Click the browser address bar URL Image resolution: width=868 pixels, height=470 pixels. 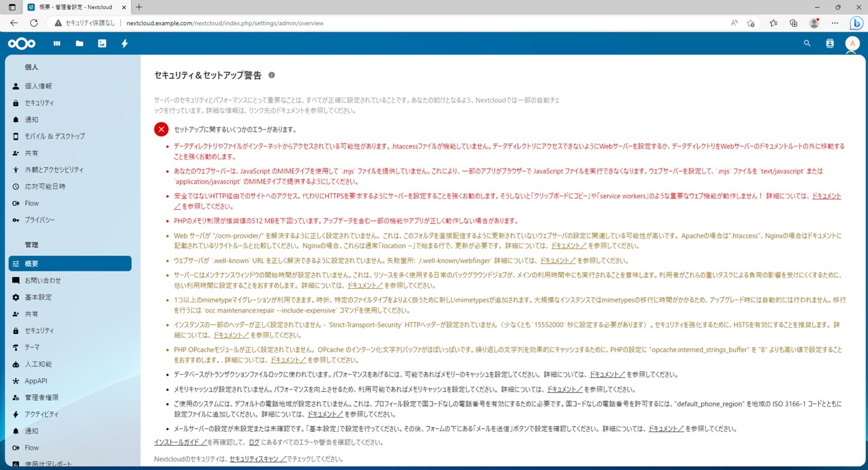(x=225, y=23)
